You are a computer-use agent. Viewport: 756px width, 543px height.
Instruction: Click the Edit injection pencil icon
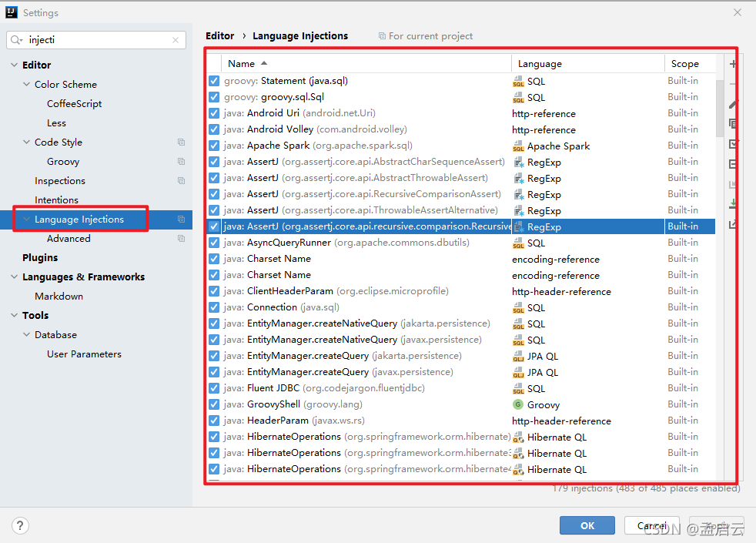[732, 104]
